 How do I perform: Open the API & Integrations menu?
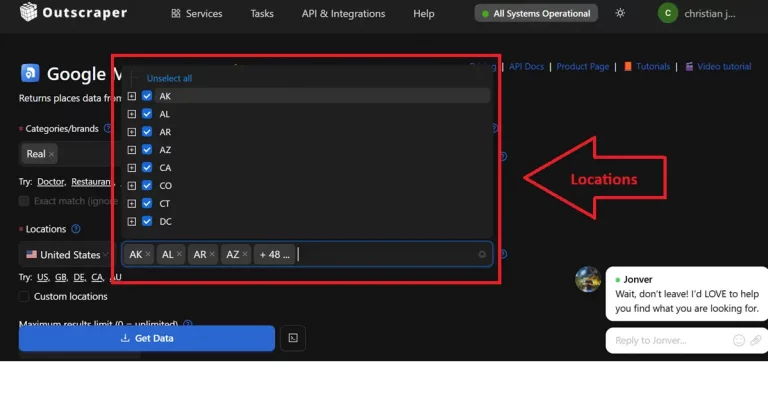[x=343, y=14]
